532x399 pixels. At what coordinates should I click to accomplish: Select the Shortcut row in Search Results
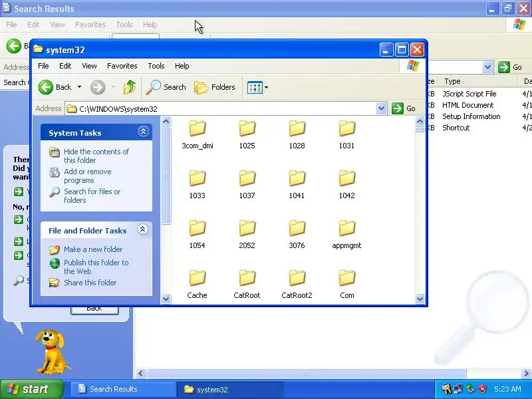456,128
